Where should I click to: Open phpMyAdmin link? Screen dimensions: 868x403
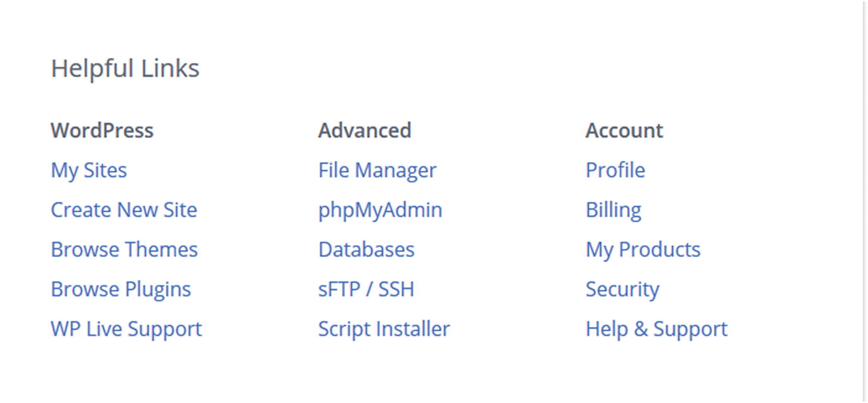380,210
